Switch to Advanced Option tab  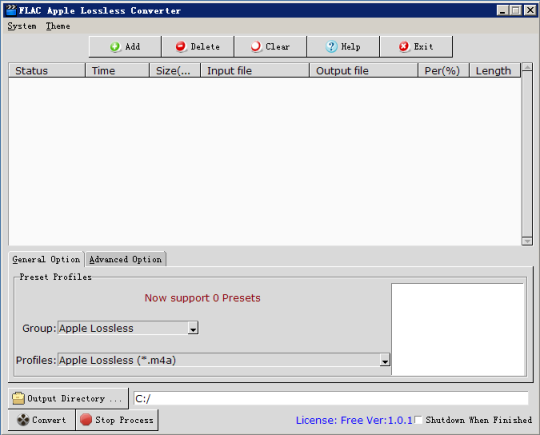click(x=125, y=259)
